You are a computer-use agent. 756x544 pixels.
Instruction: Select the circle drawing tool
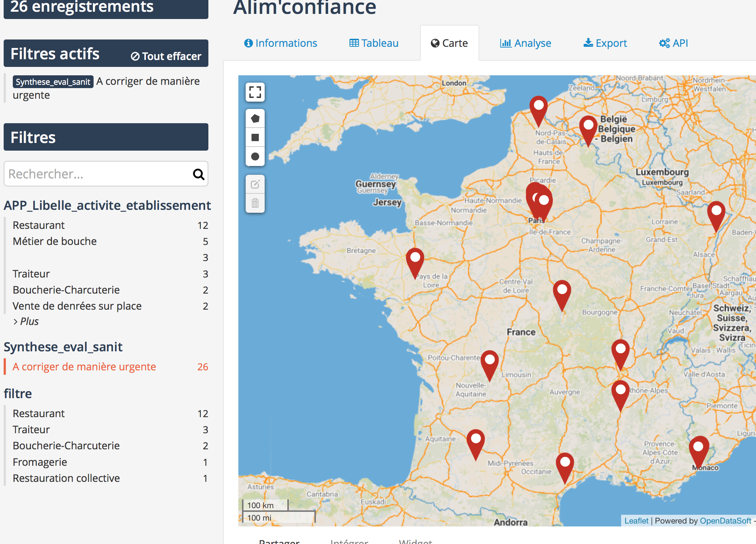(x=255, y=156)
